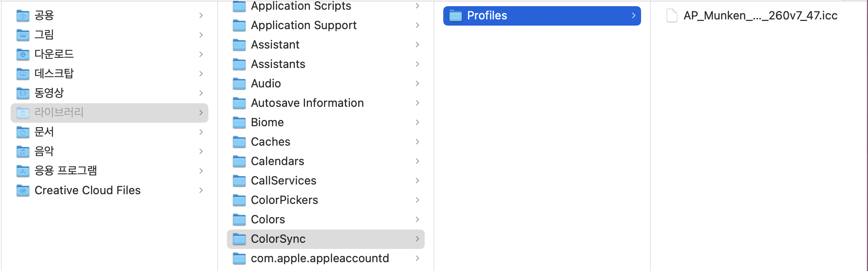Select the Application Support folder

pos(303,25)
